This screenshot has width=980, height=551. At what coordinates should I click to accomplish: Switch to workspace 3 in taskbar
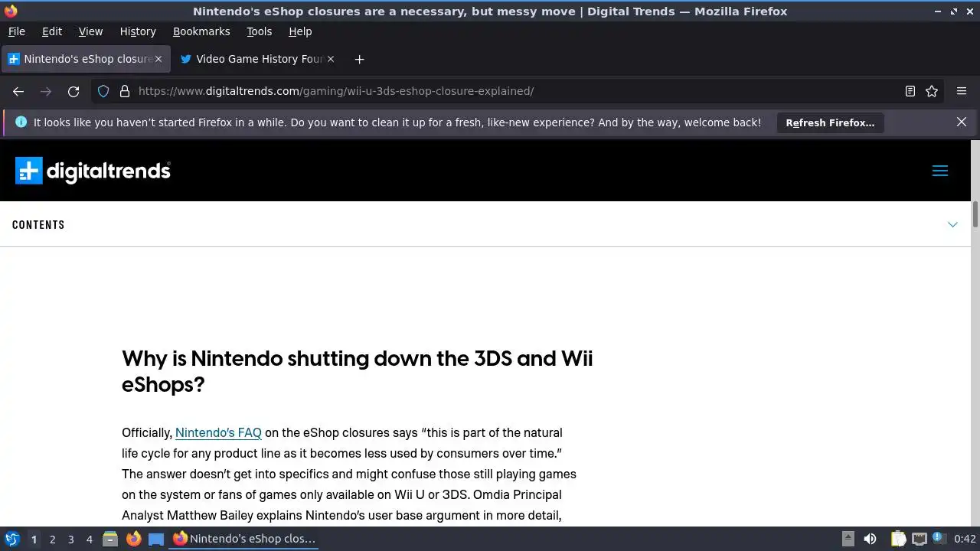(x=70, y=539)
